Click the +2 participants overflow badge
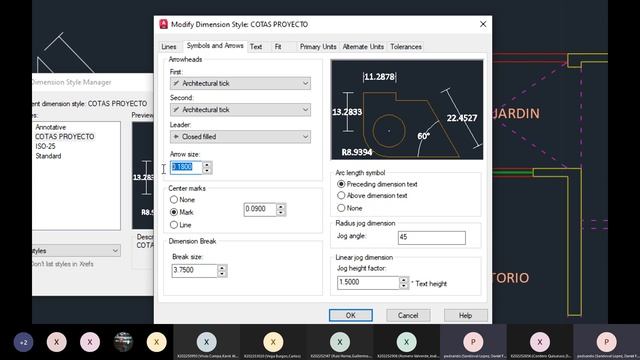 (23, 342)
